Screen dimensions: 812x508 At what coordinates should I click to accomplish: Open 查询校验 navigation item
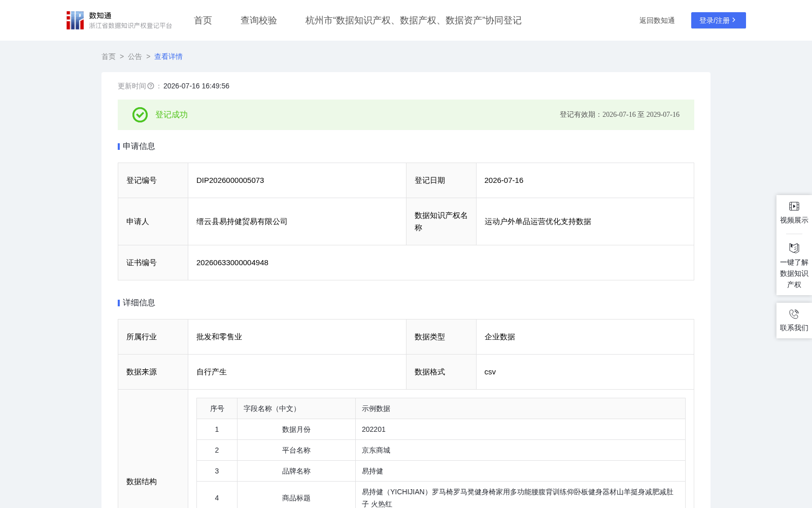click(x=259, y=20)
